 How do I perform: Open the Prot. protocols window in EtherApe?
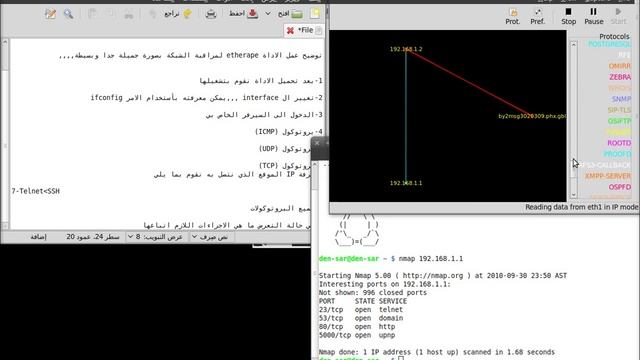tap(513, 16)
